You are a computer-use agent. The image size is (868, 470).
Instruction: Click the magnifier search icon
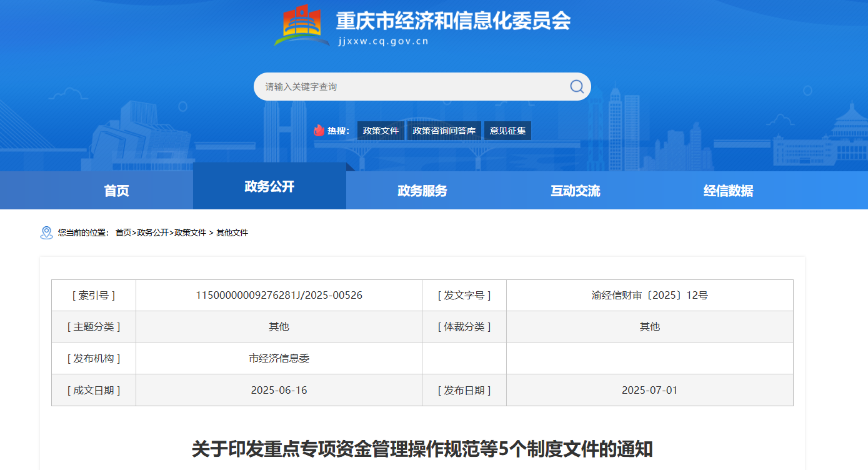point(576,86)
